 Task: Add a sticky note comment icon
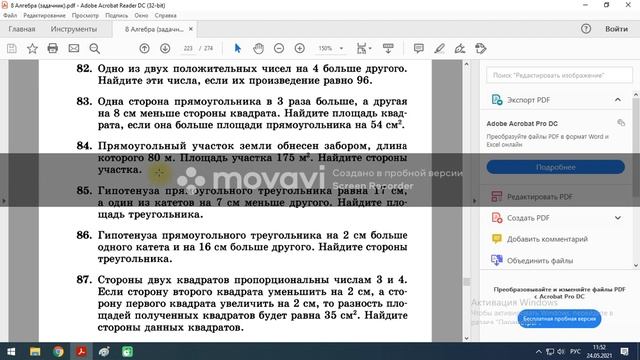click(x=418, y=49)
